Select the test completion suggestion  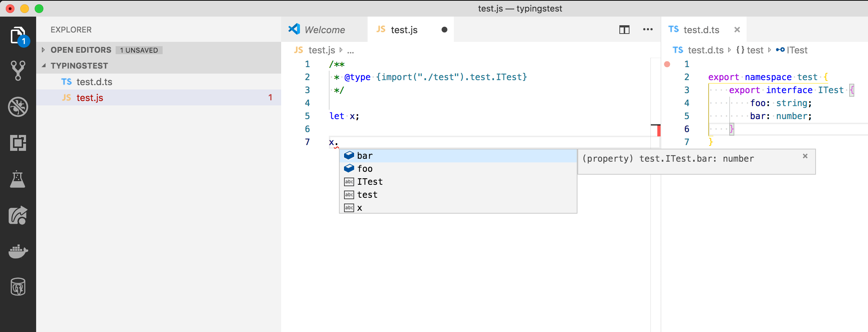[458, 195]
